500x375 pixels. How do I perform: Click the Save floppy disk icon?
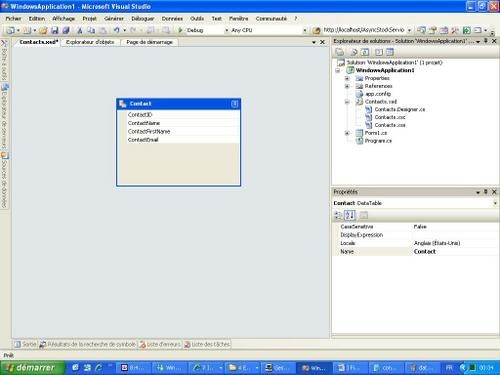coord(54,30)
